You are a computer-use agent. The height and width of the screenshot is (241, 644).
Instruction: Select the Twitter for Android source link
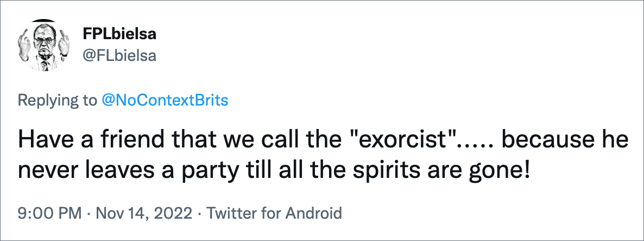[274, 213]
